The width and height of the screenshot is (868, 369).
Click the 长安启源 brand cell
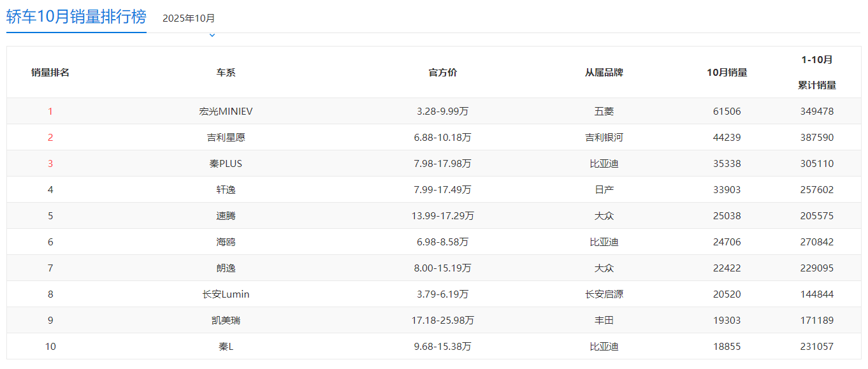point(604,294)
